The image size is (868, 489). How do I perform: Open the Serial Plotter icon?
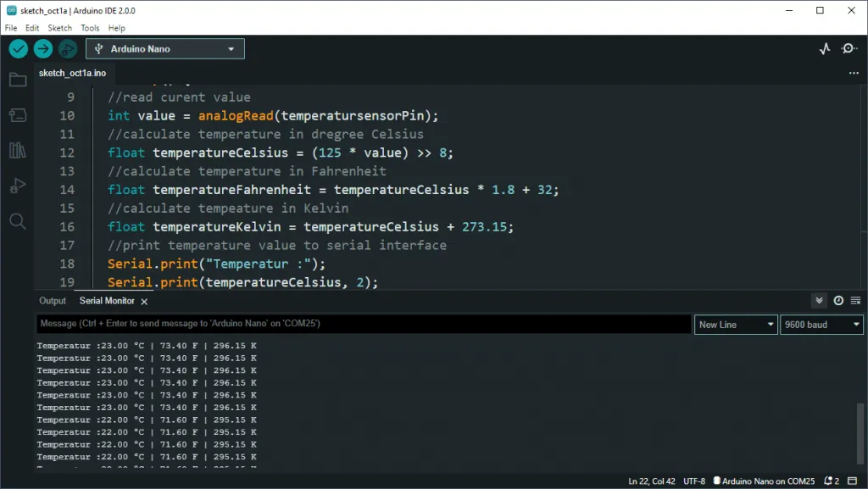click(x=825, y=49)
